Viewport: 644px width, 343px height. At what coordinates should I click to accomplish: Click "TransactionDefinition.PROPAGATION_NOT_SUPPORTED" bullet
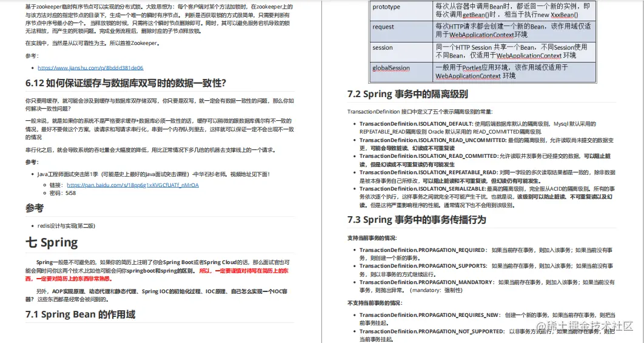[487, 335]
